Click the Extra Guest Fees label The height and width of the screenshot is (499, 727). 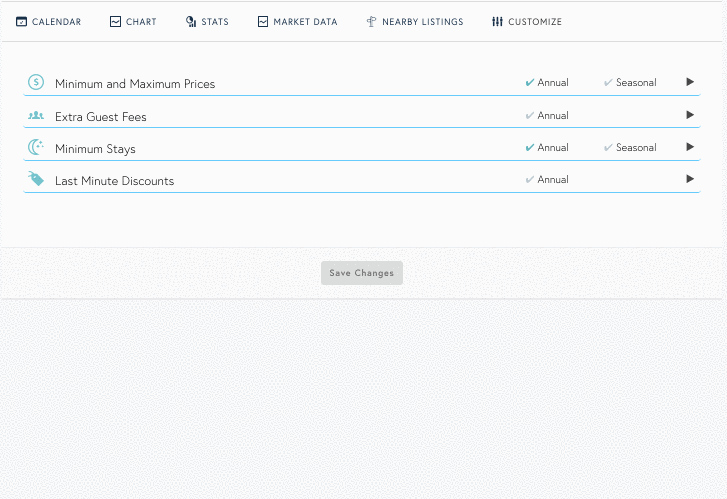(101, 117)
